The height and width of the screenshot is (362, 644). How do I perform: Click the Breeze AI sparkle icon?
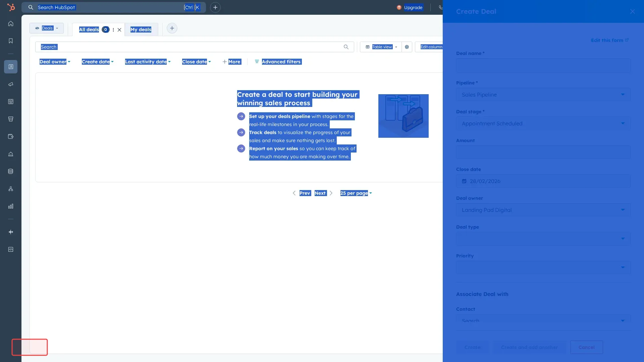(11, 232)
